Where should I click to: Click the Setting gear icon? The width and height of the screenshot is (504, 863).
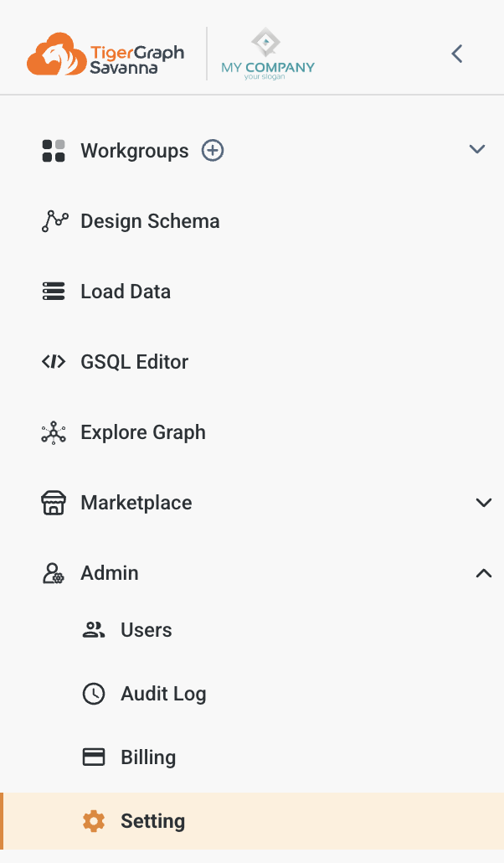(94, 820)
